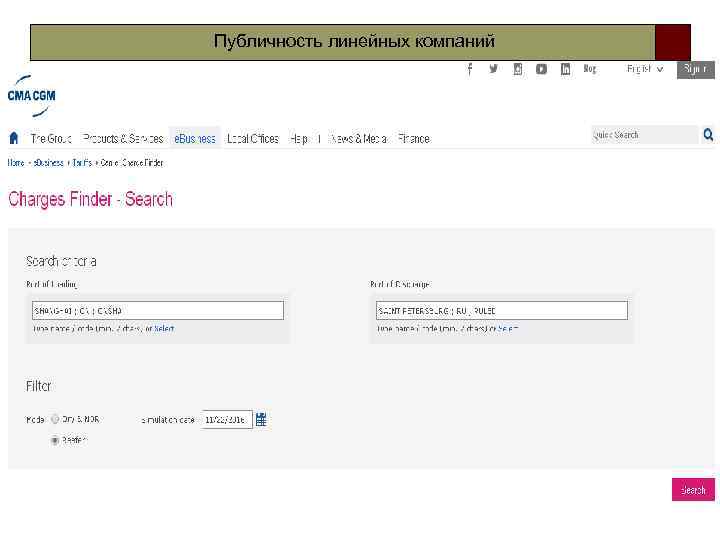Select the Reefer radio button
The image size is (720, 540).
[55, 440]
